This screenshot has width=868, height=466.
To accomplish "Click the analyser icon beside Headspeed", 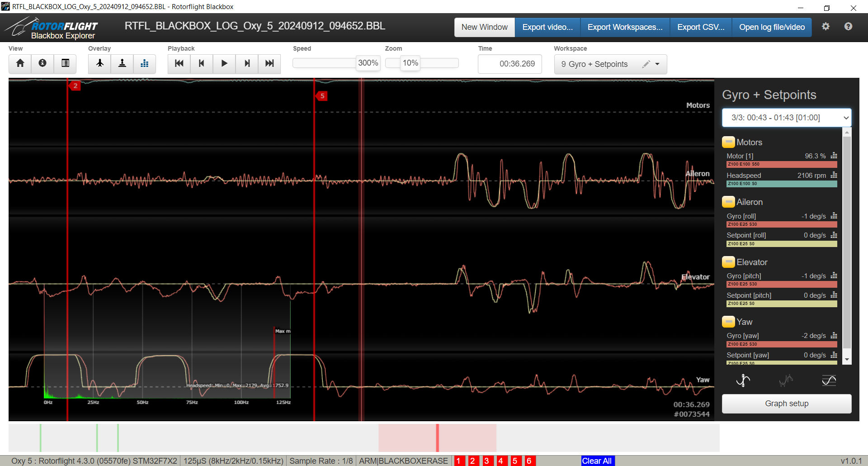I will pos(834,175).
